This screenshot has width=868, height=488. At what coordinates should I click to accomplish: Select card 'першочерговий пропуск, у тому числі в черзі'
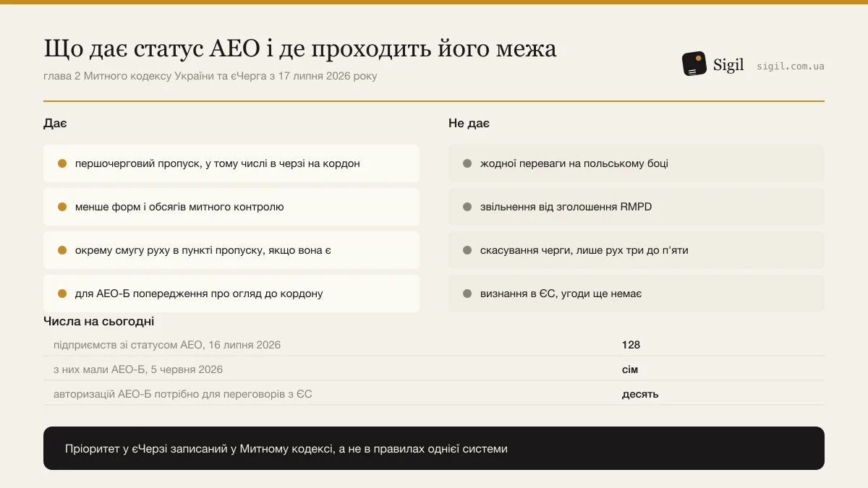[x=231, y=163]
